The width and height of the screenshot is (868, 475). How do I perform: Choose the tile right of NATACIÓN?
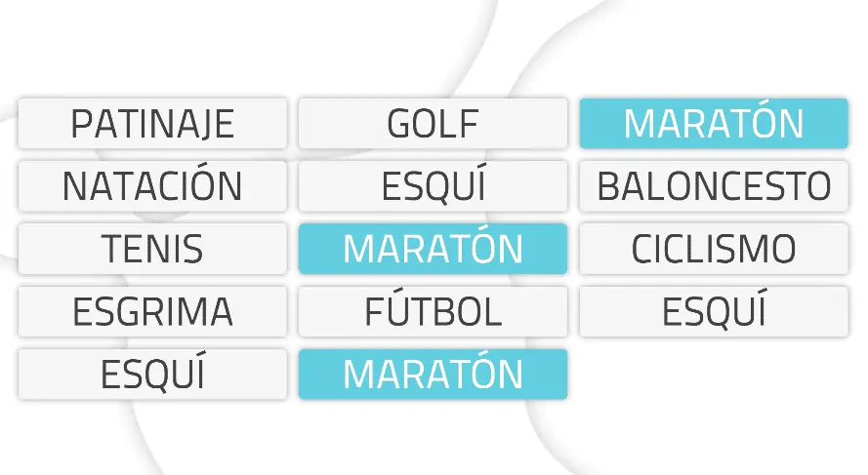point(433,186)
